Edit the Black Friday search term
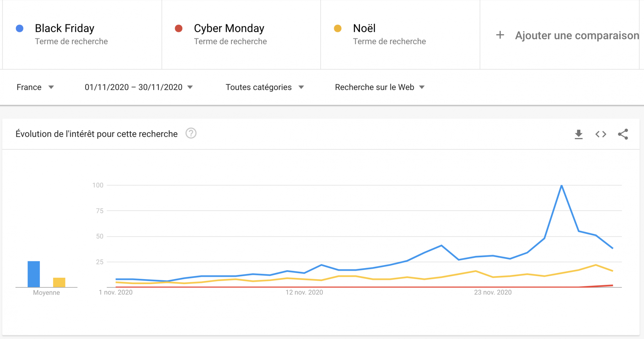Viewport: 644px width, 339px height. (x=64, y=28)
